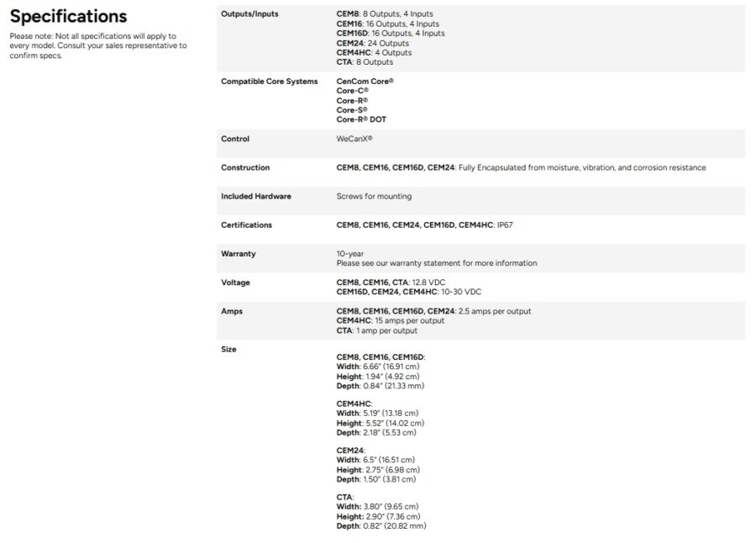Click the Warranty row label
The width and height of the screenshot is (756, 543).
(x=238, y=253)
